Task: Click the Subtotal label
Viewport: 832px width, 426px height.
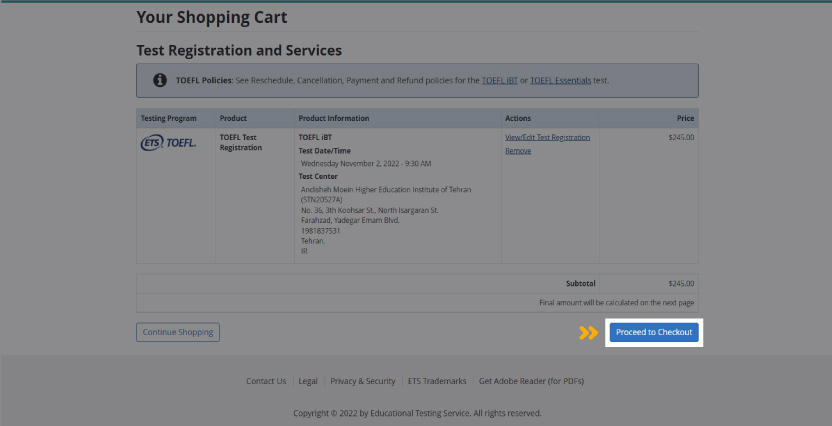Action: click(x=580, y=284)
